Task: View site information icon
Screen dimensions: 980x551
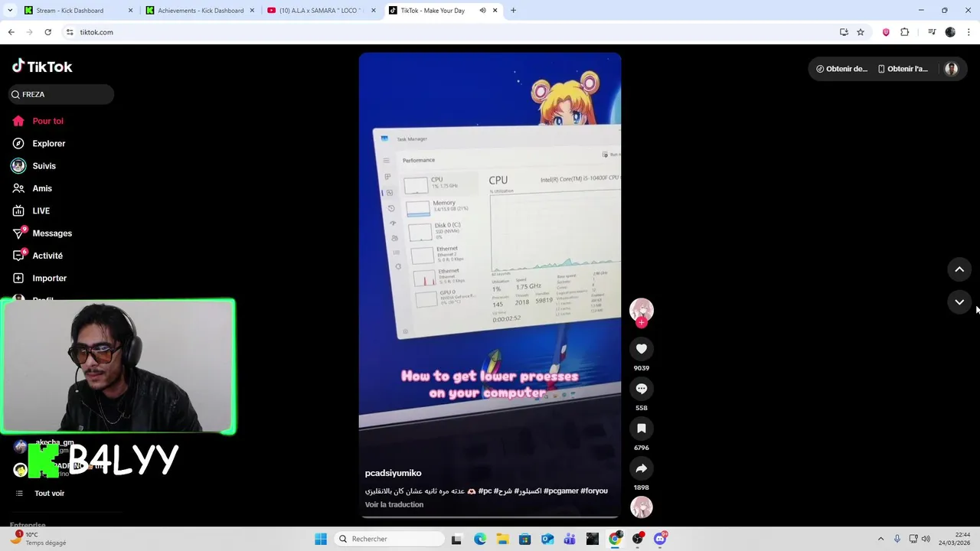Action: click(70, 32)
